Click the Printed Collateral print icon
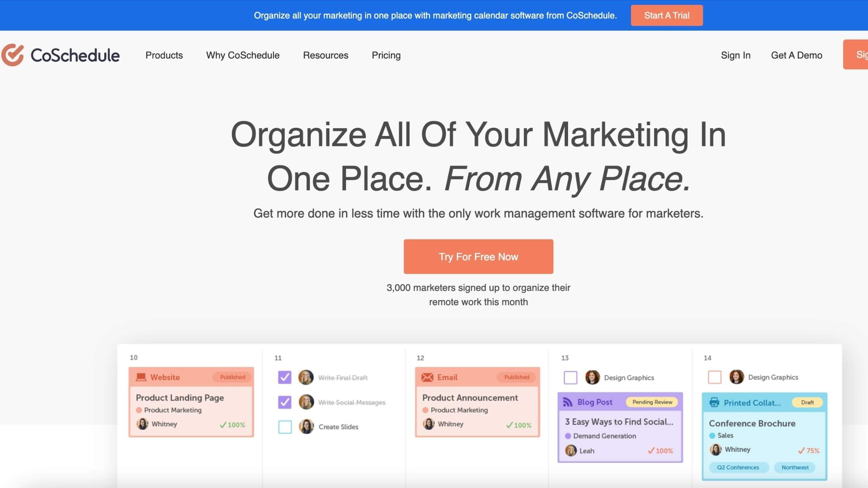 [x=714, y=403]
